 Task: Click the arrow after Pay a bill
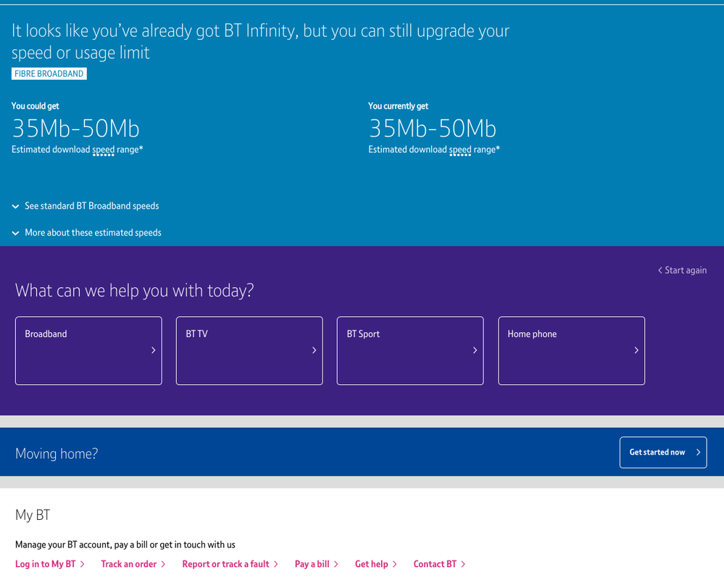[336, 565]
